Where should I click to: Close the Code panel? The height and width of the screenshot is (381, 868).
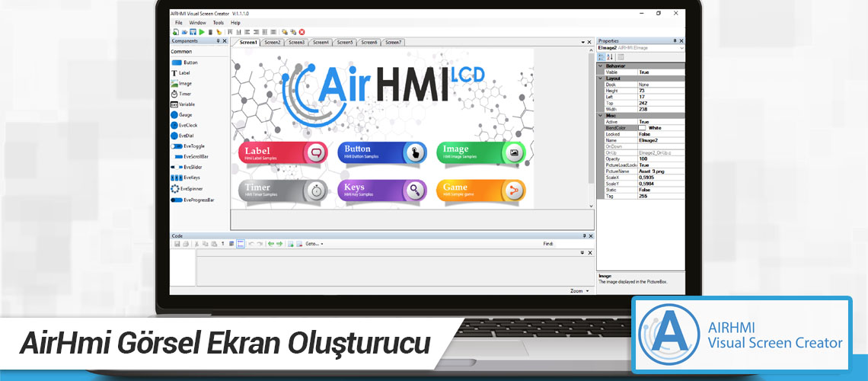(x=590, y=236)
